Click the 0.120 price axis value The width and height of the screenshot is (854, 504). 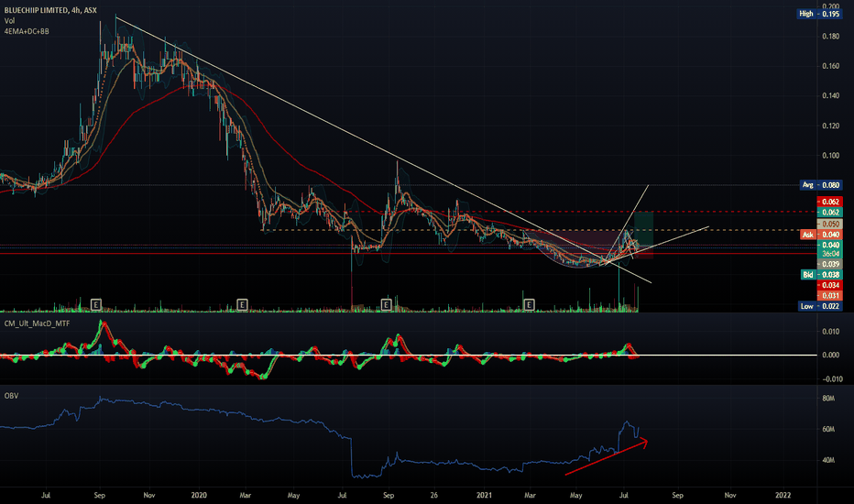[830, 126]
